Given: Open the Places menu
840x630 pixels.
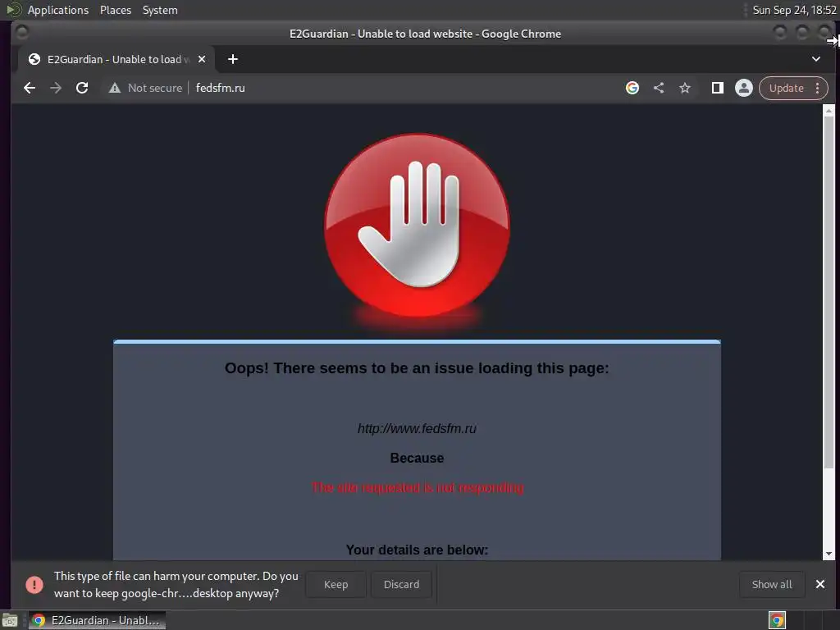Looking at the screenshot, I should coord(116,10).
